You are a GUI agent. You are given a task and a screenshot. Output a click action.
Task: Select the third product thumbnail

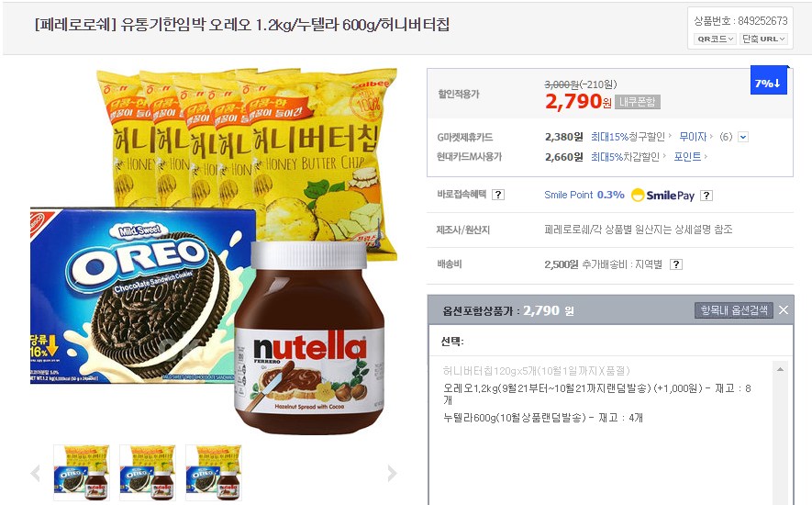pyautogui.click(x=214, y=472)
